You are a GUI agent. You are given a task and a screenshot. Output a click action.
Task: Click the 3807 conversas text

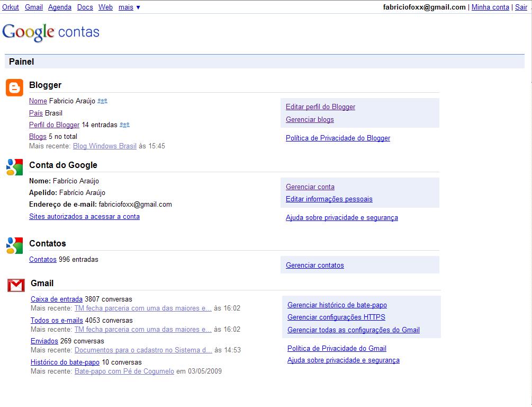109,299
